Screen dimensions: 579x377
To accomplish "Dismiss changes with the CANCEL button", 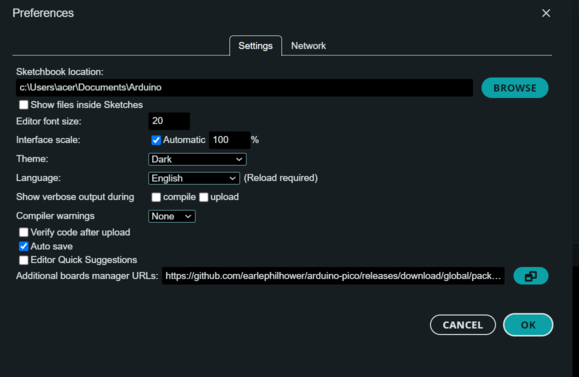I will point(463,325).
